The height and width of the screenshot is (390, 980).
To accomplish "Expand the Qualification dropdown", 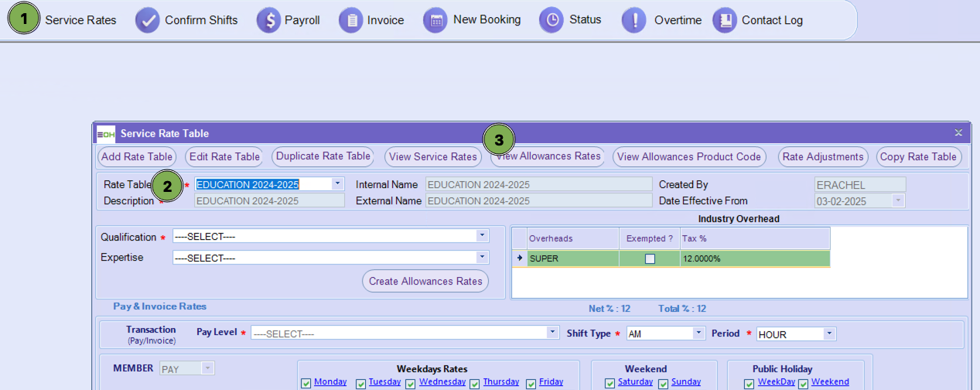I will (482, 236).
